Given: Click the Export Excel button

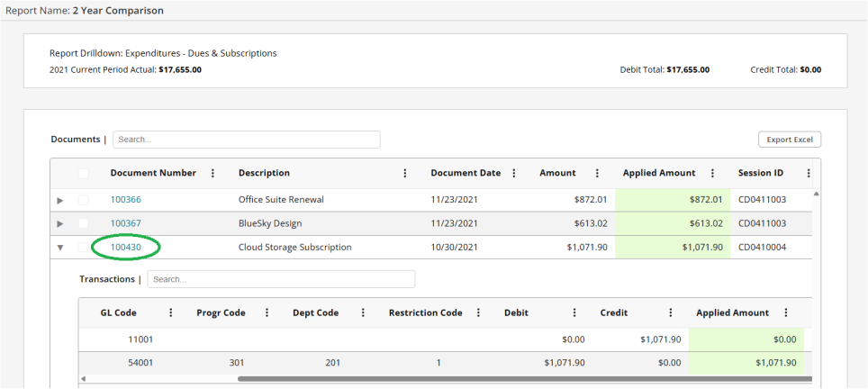Looking at the screenshot, I should pyautogui.click(x=790, y=140).
